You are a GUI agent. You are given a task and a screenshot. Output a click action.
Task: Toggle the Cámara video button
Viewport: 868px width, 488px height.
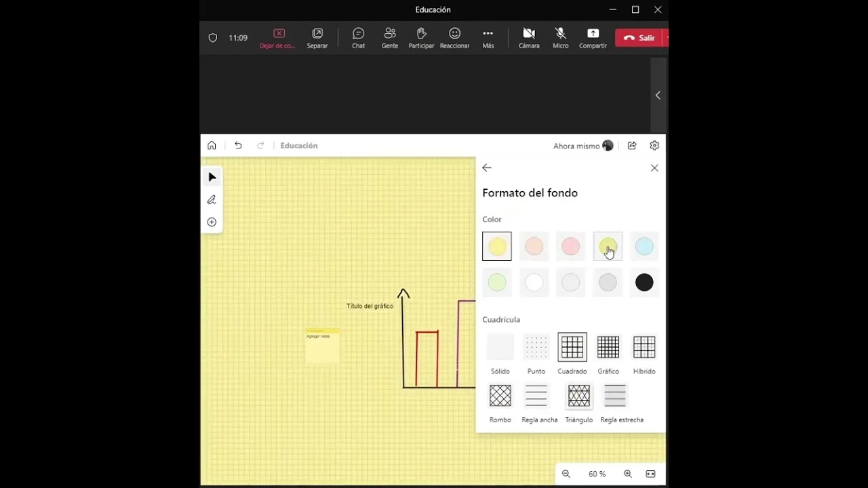click(529, 38)
